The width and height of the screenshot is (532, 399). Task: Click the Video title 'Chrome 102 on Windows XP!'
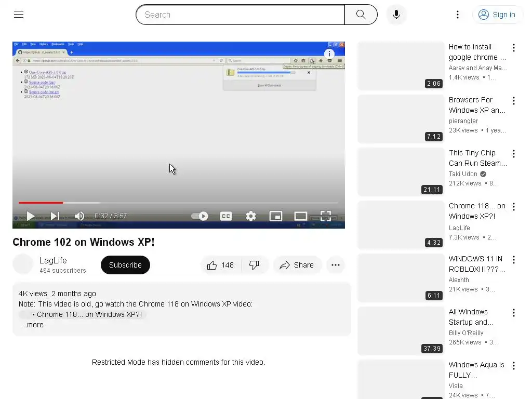pyautogui.click(x=84, y=242)
